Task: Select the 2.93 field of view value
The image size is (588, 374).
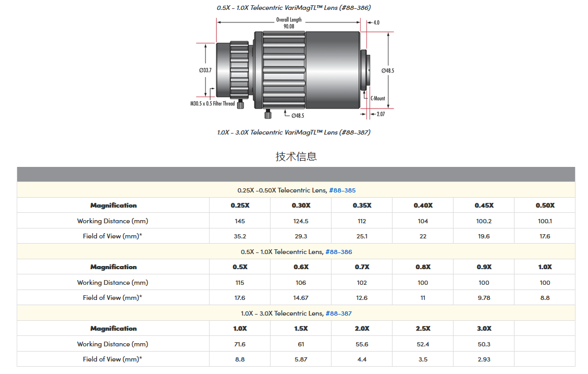Action: 484,359
